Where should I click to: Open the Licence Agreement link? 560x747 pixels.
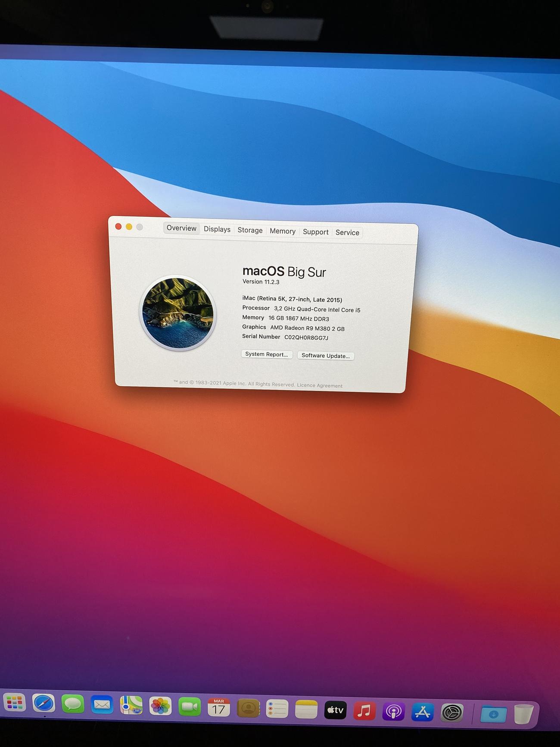(320, 385)
